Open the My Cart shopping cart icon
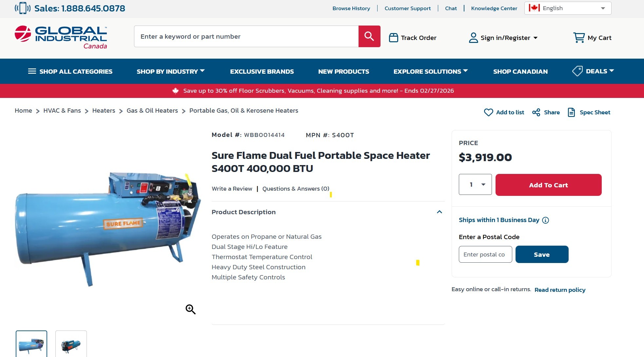 pyautogui.click(x=579, y=38)
